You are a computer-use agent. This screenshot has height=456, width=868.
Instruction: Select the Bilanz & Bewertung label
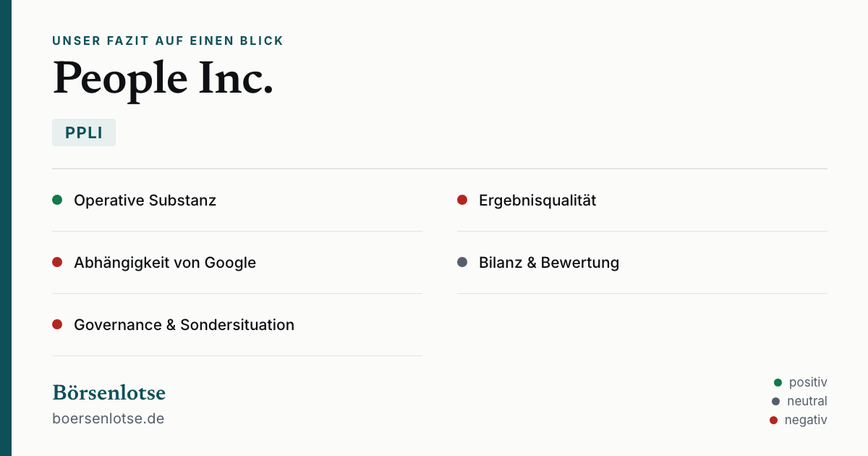pos(549,263)
